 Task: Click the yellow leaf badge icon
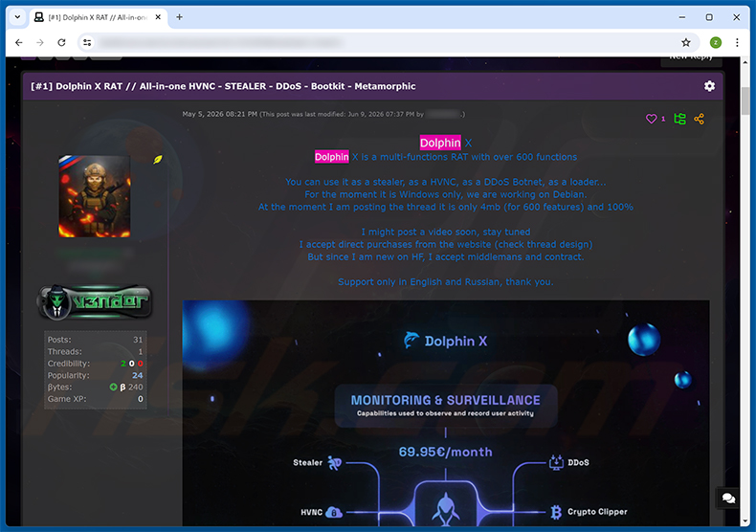(x=158, y=159)
